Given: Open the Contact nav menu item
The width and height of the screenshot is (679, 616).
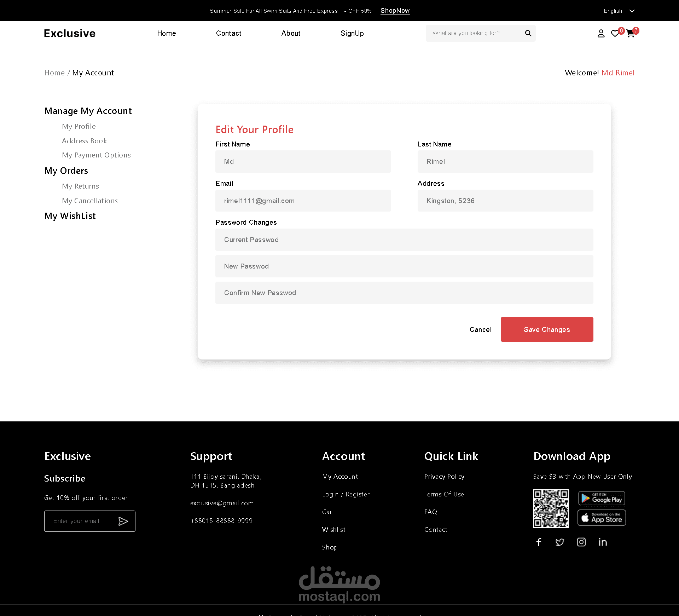Looking at the screenshot, I should (228, 33).
